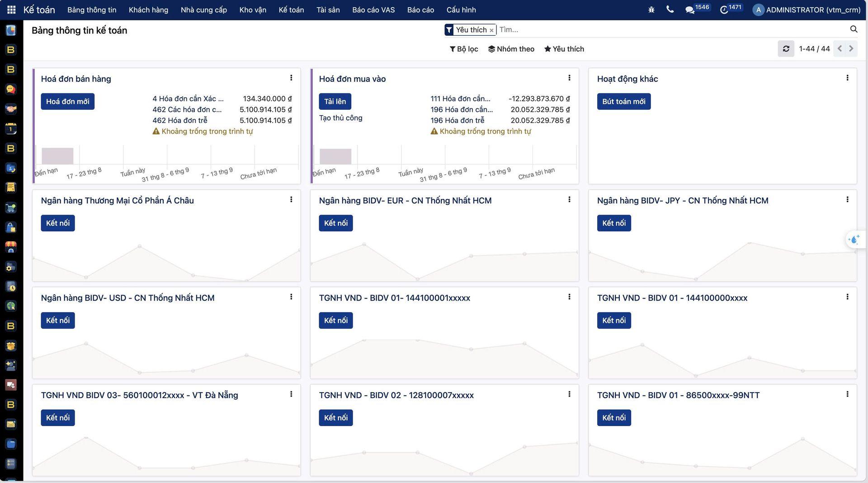868x483 pixels.
Task: Open the Calendar sidebar icon
Action: click(11, 129)
